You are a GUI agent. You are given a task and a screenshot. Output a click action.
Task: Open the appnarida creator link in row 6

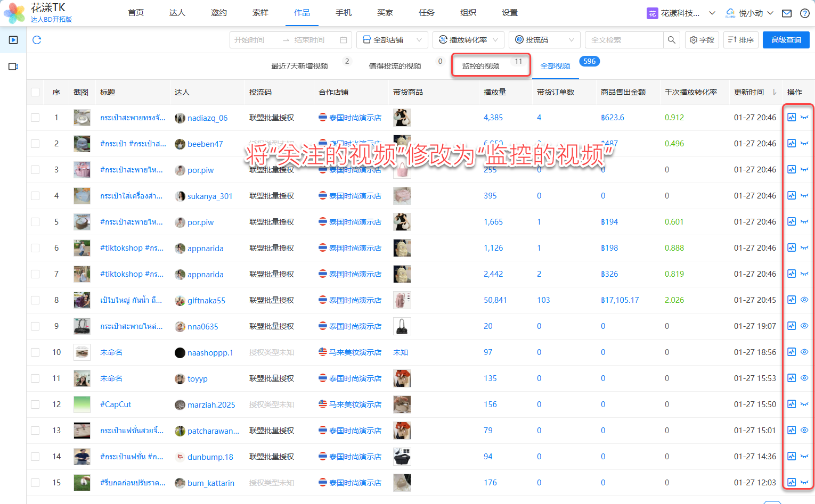pyautogui.click(x=205, y=249)
